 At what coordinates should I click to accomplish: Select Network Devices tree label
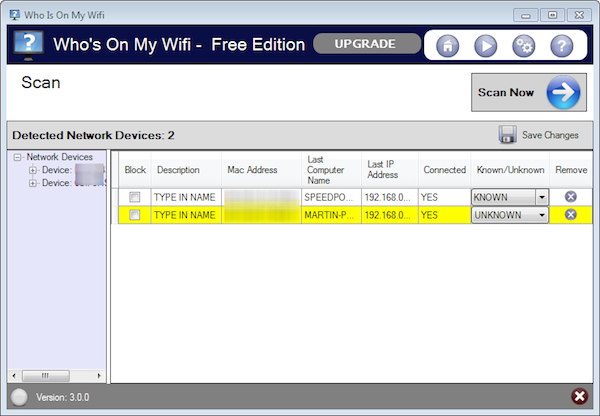(x=59, y=157)
